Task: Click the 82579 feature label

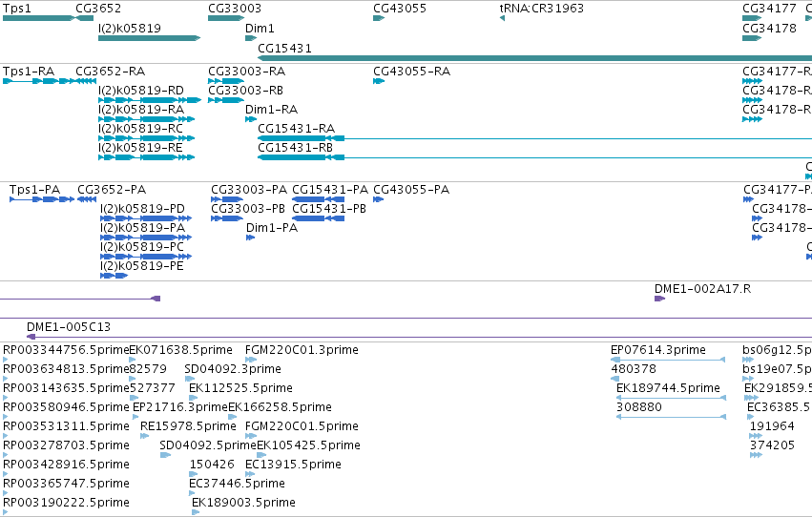Action: click(148, 369)
